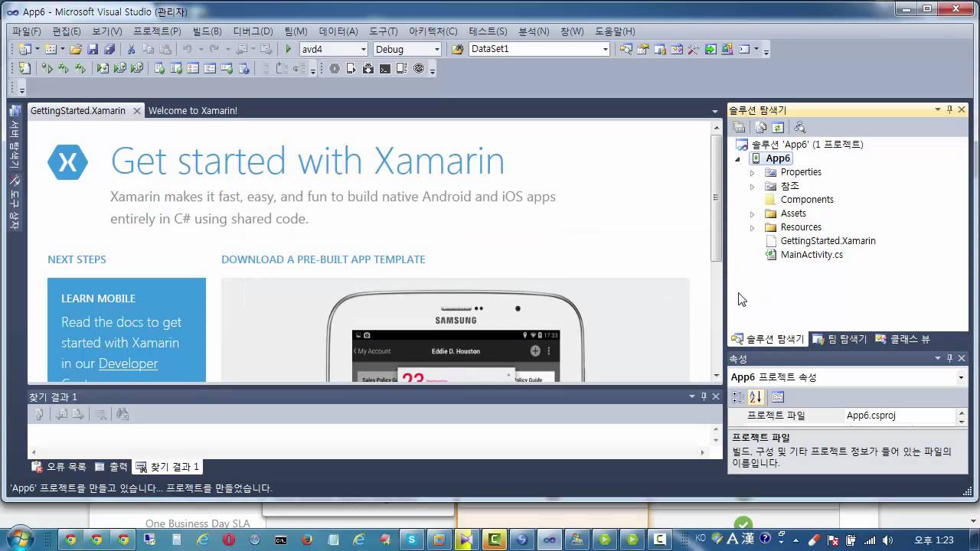Toggle auto-hide pin on Solution Explorer
Image resolution: width=980 pixels, height=551 pixels.
coord(950,110)
